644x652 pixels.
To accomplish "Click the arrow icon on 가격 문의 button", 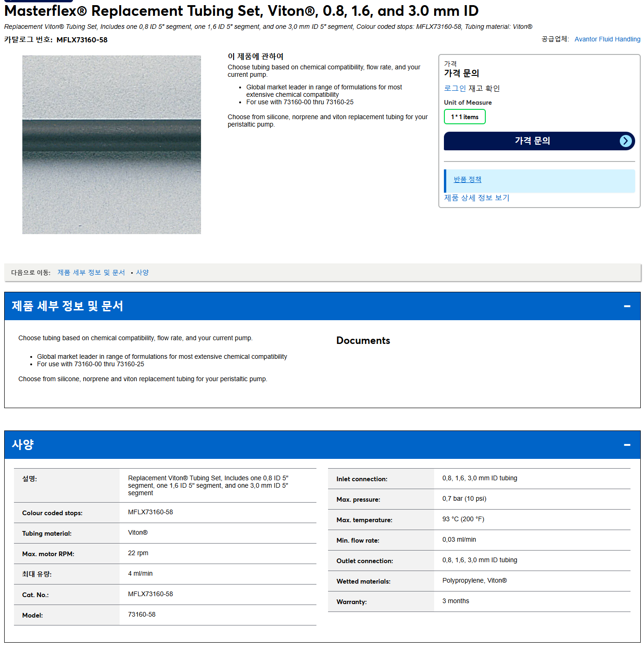I will pos(626,141).
